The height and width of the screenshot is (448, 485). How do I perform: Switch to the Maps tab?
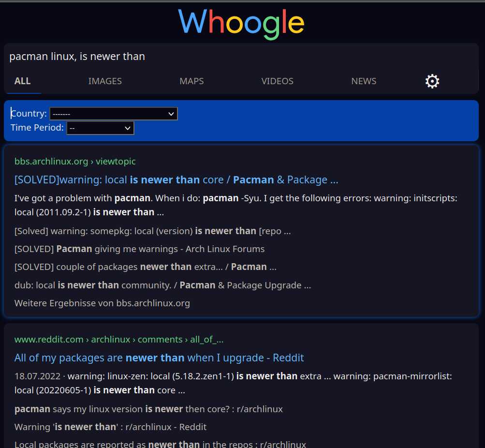click(x=191, y=81)
